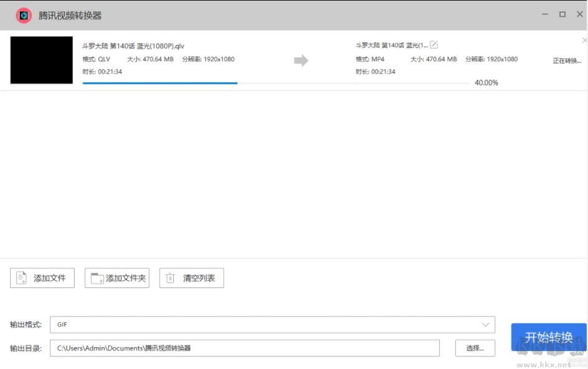Click 选择... to browse output directory
This screenshot has width=588, height=369.
(475, 348)
